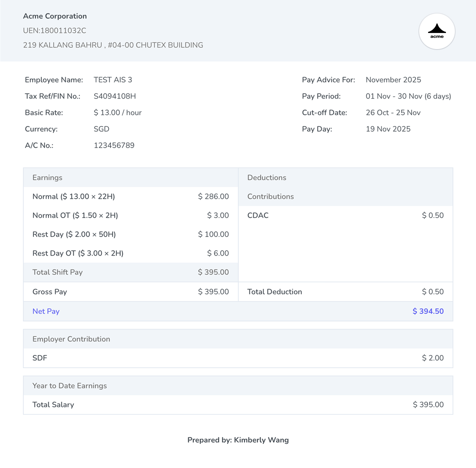Image resolution: width=476 pixels, height=468 pixels.
Task: Click the Tax Ref/FIN number S4094108H
Action: coord(114,96)
